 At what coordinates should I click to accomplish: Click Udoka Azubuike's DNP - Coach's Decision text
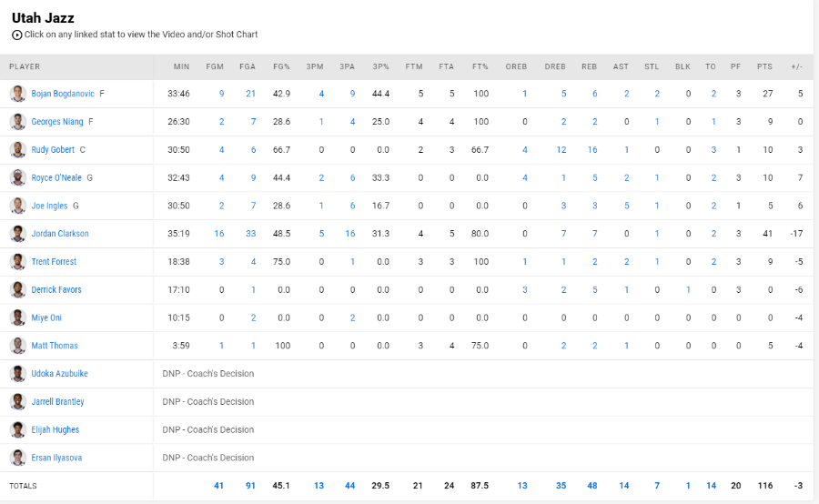coord(207,373)
